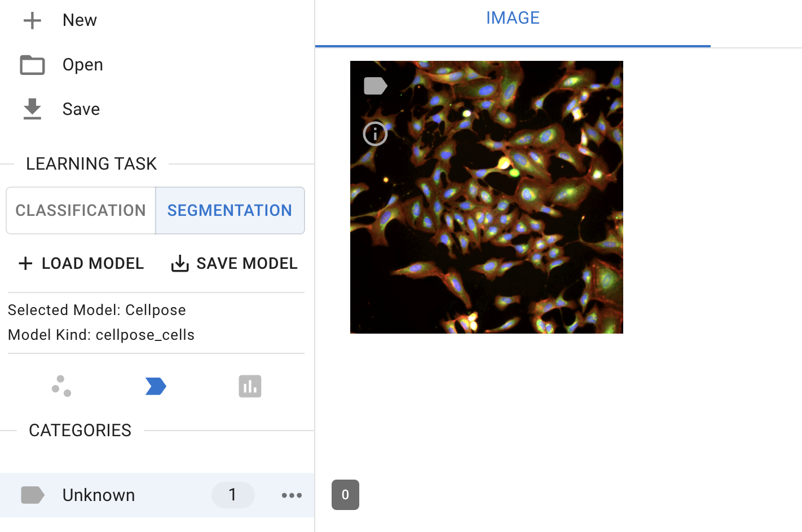Click the gray 0 hotkey badge
Viewport: 802px width, 532px height.
click(345, 495)
